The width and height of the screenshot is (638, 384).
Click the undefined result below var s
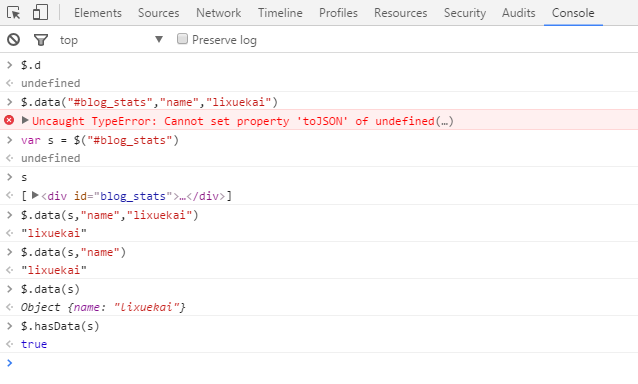[50, 158]
